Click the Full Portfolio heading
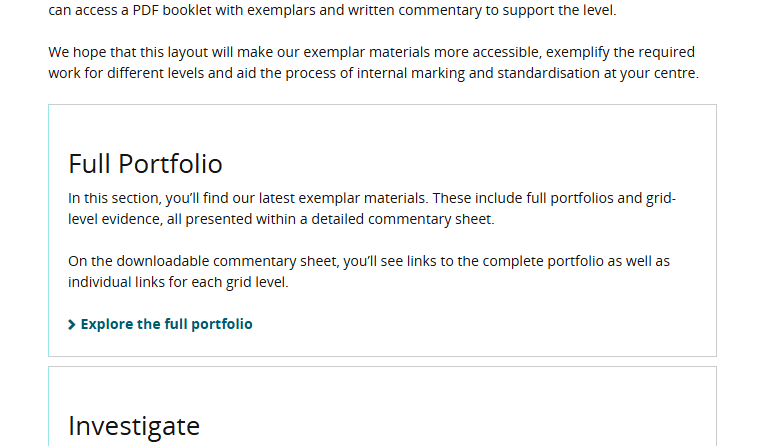The height and width of the screenshot is (446, 773). click(145, 164)
